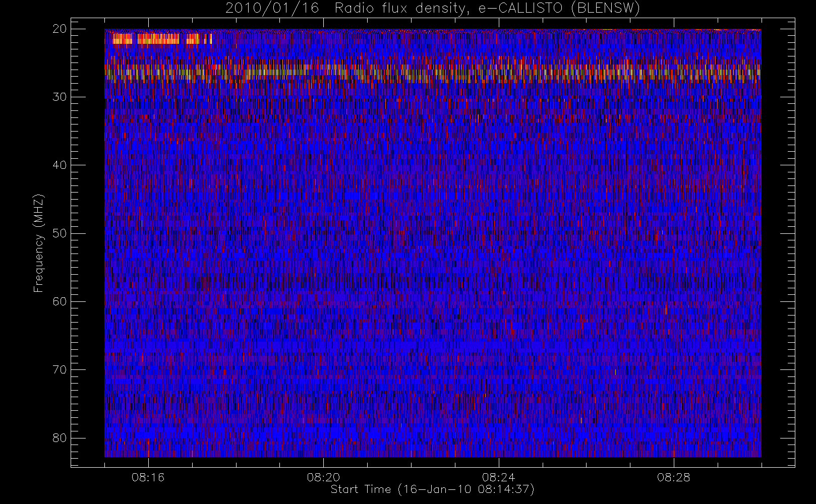Viewport: 816px width, 504px height.
Task: Click the 20 frequency tick label
Action: tap(60, 29)
